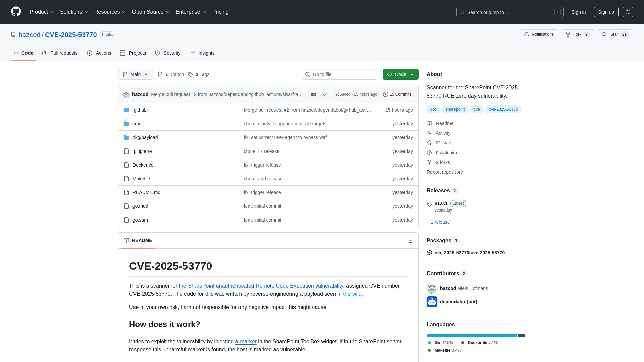Click the pkg/payload folder icon
The width and height of the screenshot is (644, 362).
(126, 137)
